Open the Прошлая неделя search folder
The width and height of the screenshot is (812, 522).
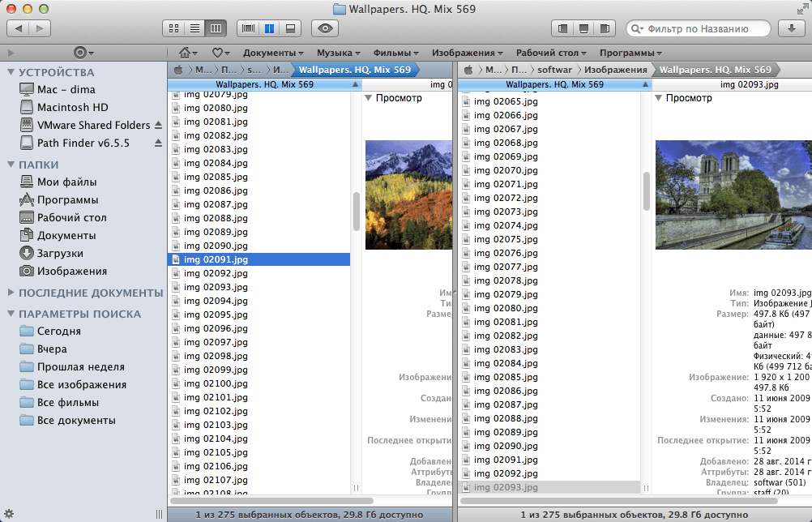click(83, 366)
